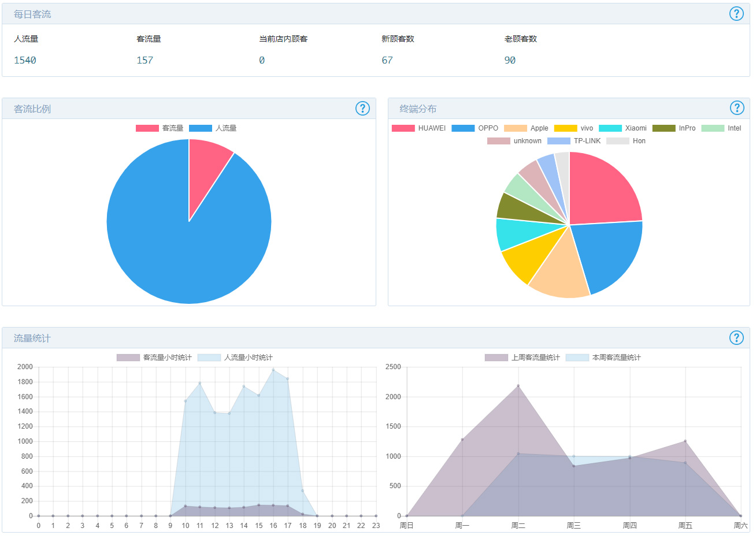Click the InPro olive legend swatch
The width and height of the screenshot is (756, 539).
tap(664, 128)
